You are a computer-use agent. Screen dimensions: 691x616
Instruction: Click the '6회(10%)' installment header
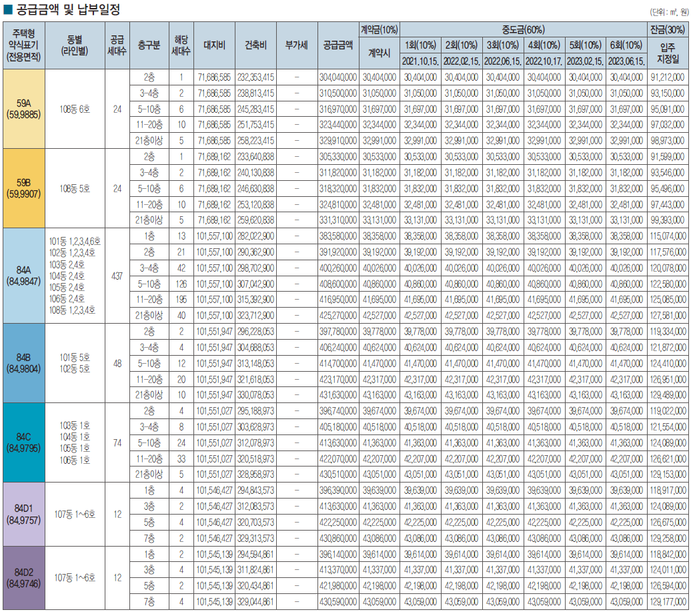626,45
